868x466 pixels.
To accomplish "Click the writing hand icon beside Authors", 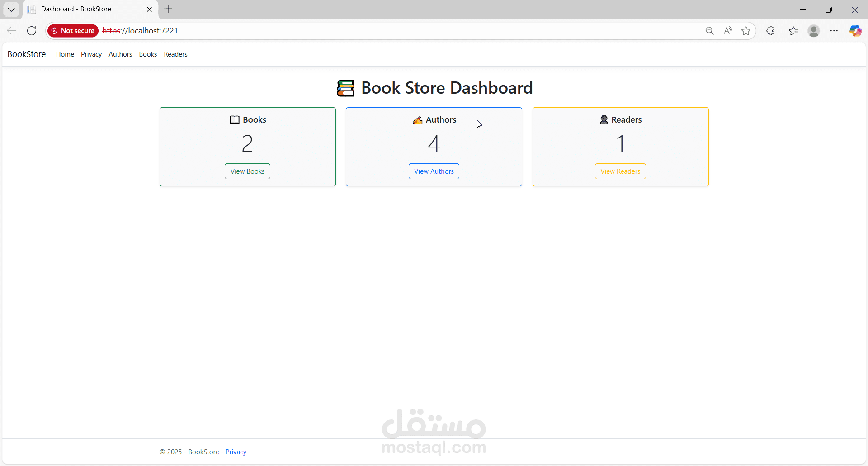I will point(417,120).
